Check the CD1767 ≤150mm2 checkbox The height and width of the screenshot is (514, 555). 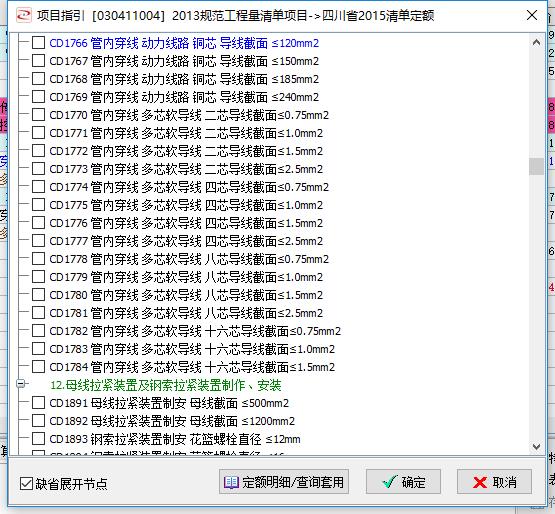38,61
